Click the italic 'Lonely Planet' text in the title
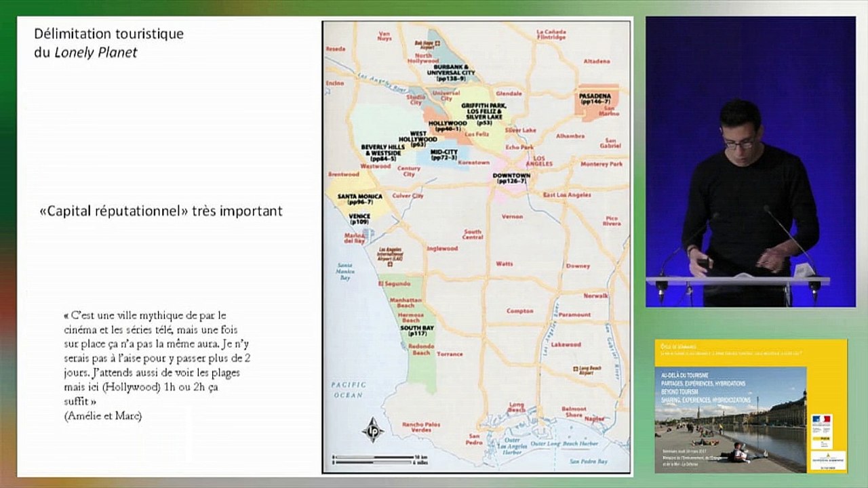 [x=96, y=52]
